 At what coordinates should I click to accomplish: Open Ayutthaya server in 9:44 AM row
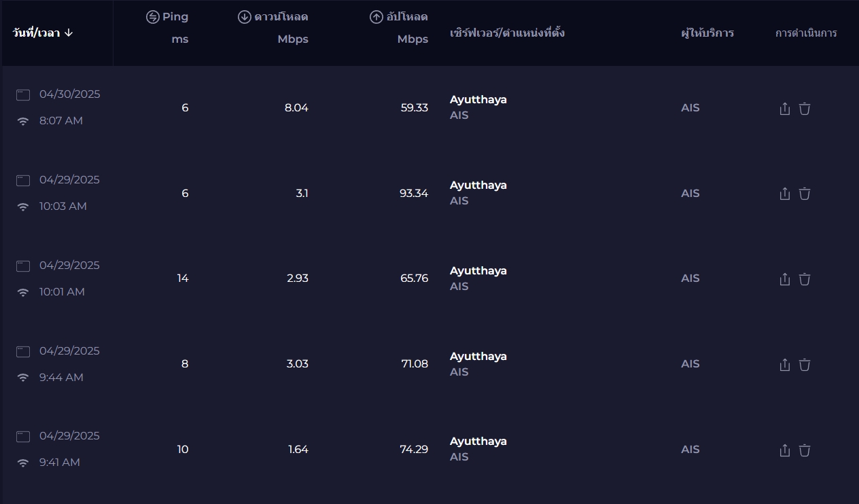478,357
